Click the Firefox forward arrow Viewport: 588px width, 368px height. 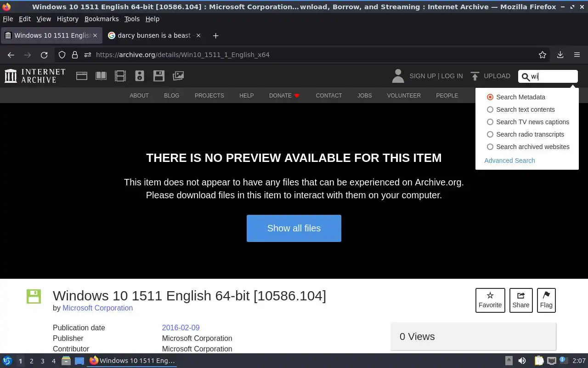click(28, 55)
